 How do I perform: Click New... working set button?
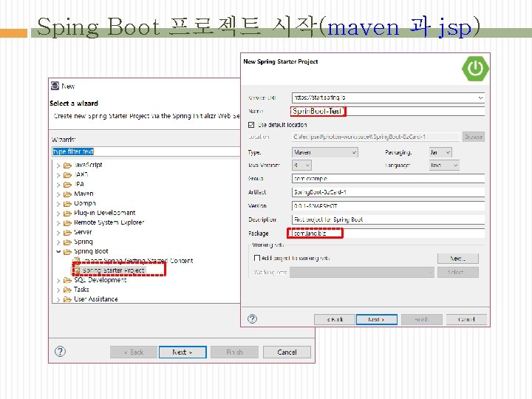(457, 259)
